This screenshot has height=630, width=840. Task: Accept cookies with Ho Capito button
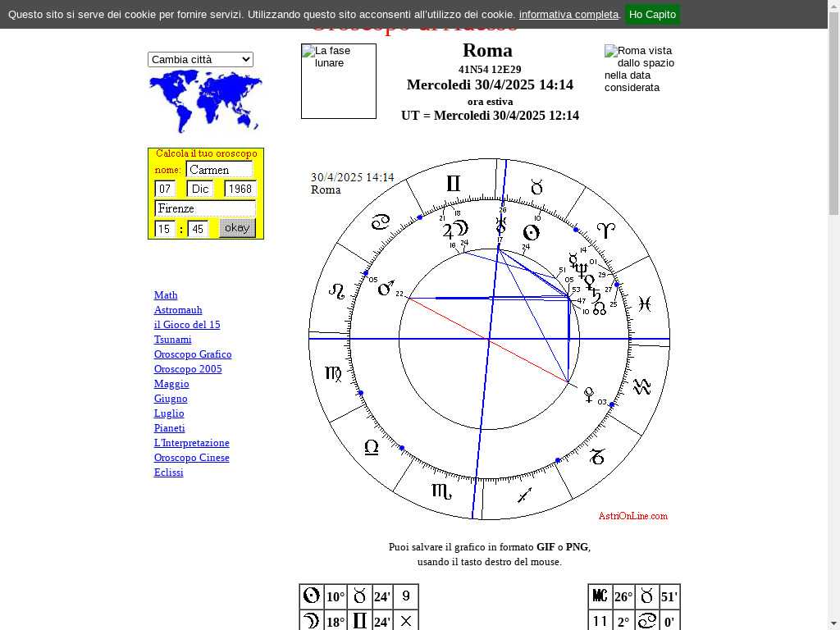coord(652,15)
